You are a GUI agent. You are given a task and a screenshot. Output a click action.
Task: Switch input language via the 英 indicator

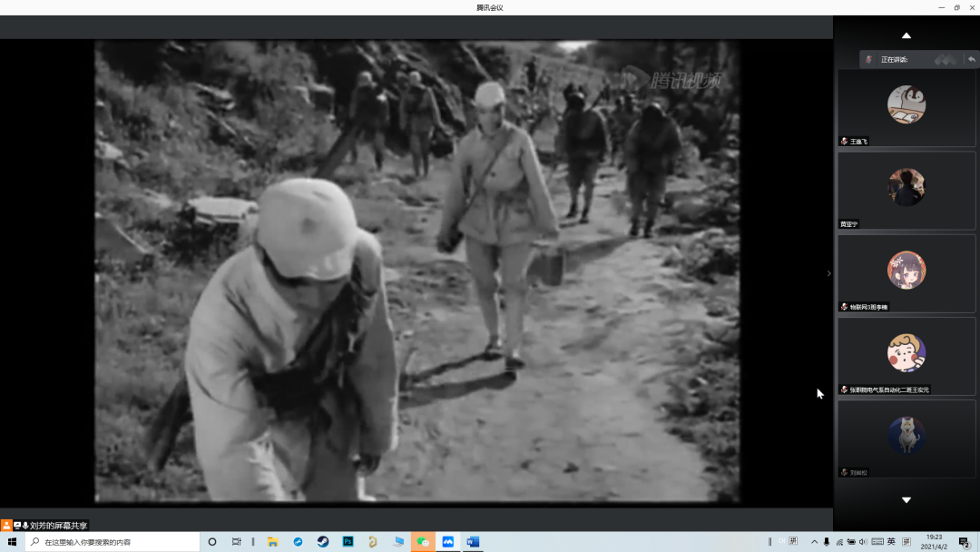pyautogui.click(x=891, y=542)
